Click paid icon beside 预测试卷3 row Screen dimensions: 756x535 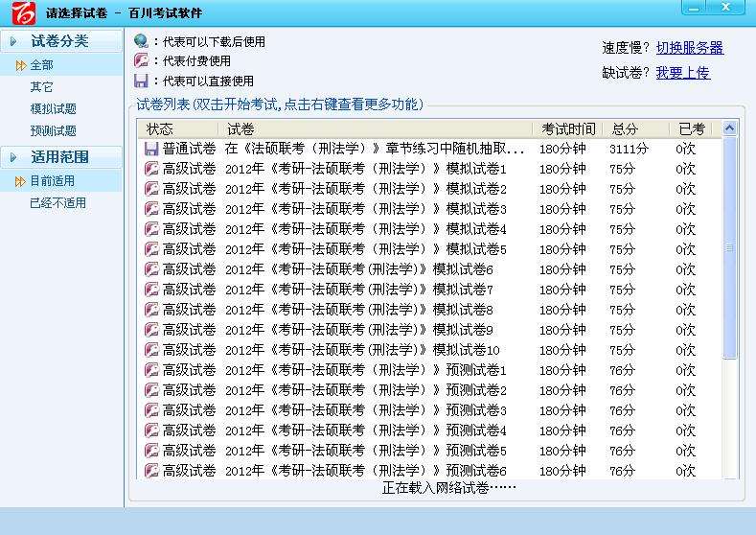151,410
